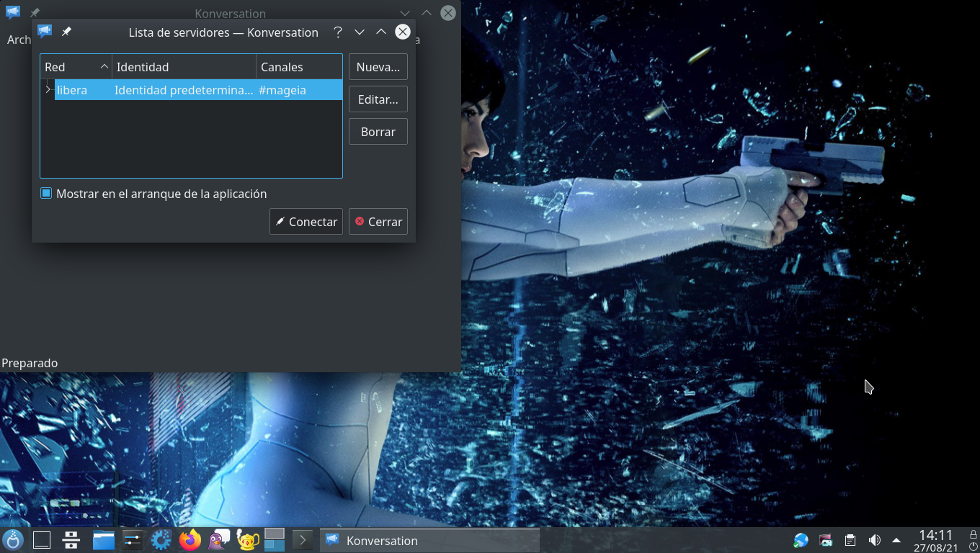Screen dimensions: 980x553
Task: Click the virtual desktop pager in the panel
Action: point(275,539)
